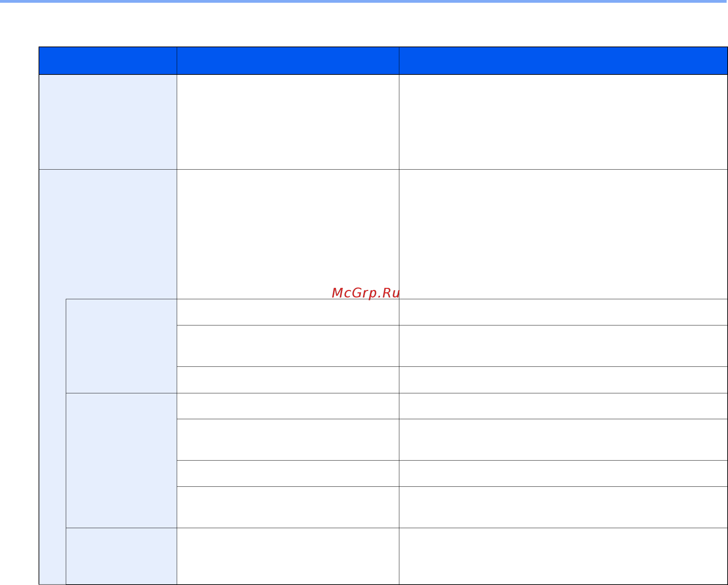Select the tall white middle-column cell above the watermark
Screen dimensions: 728x585
point(288,234)
